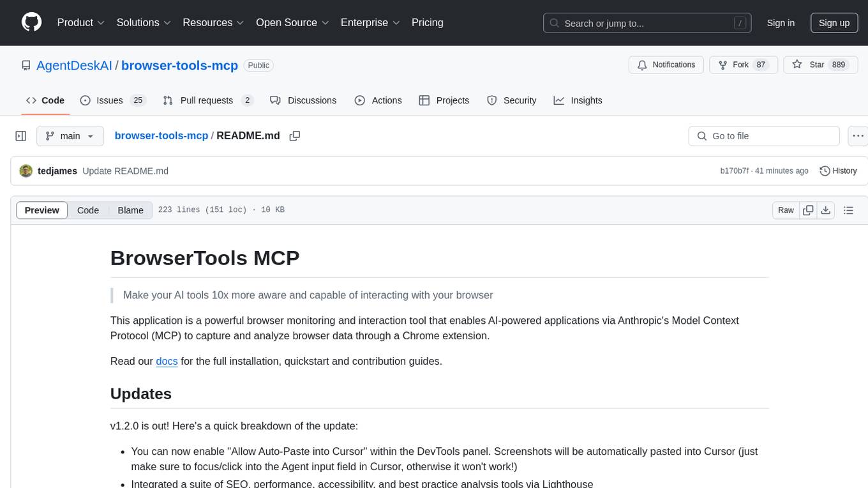Switch to the Code tab

45,100
